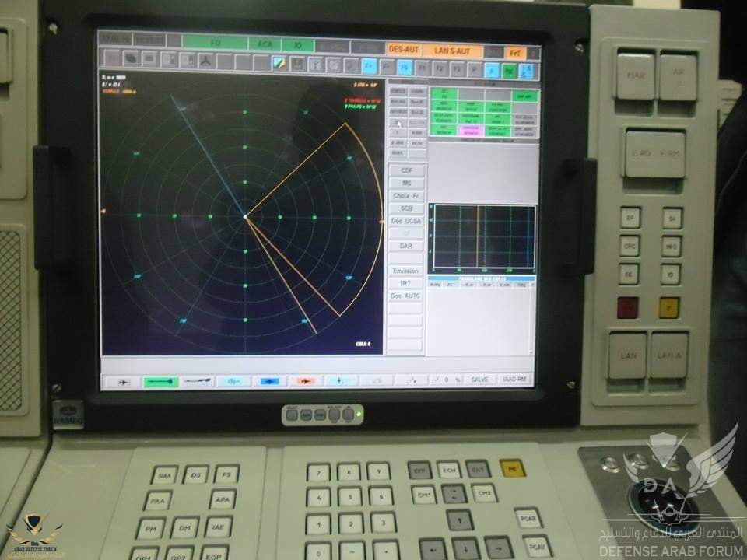Select the gray F- toolbar button
The width and height of the screenshot is (747, 560).
387,67
